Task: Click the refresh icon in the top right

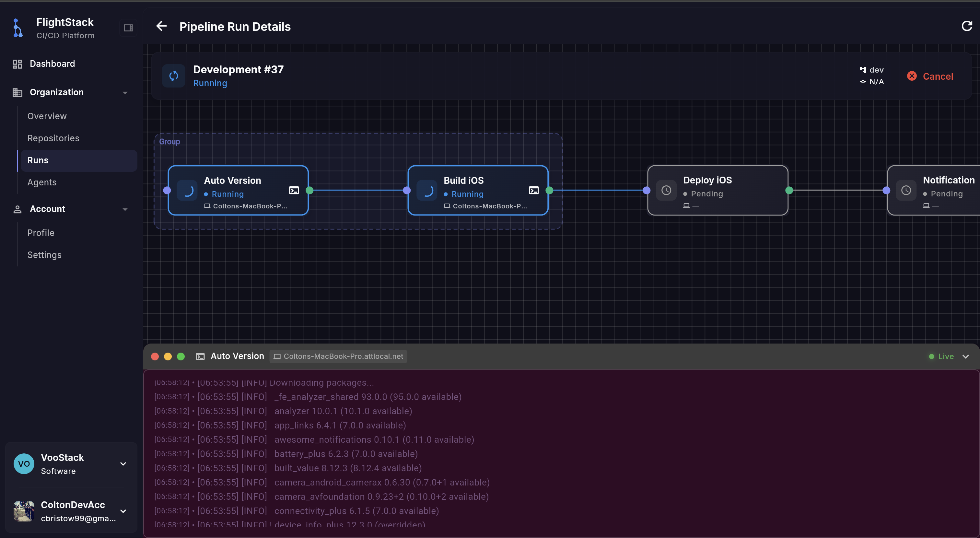Action: 967,26
